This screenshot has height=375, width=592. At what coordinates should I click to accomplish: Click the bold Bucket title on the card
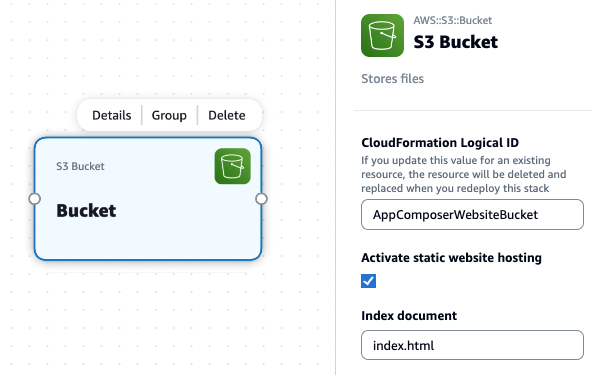pos(86,210)
